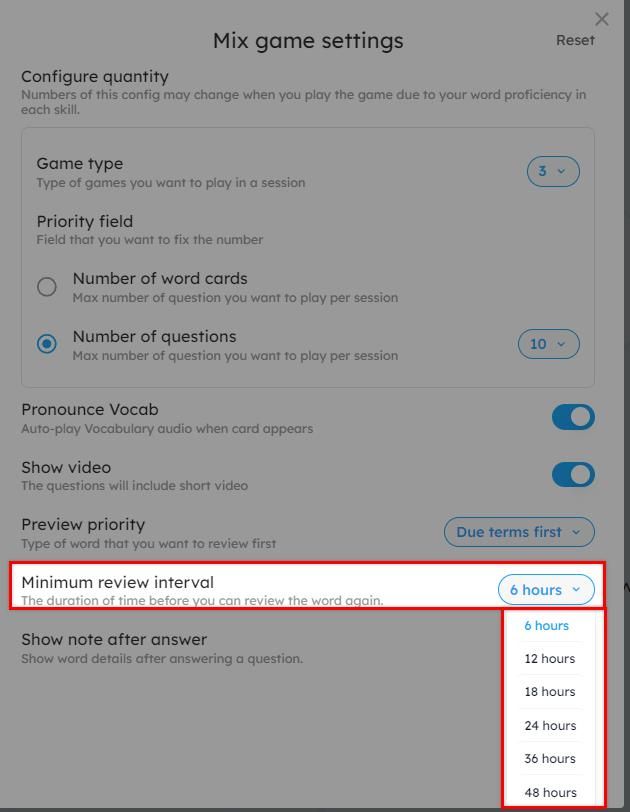Select 36 hours review interval
The image size is (630, 812).
550,759
